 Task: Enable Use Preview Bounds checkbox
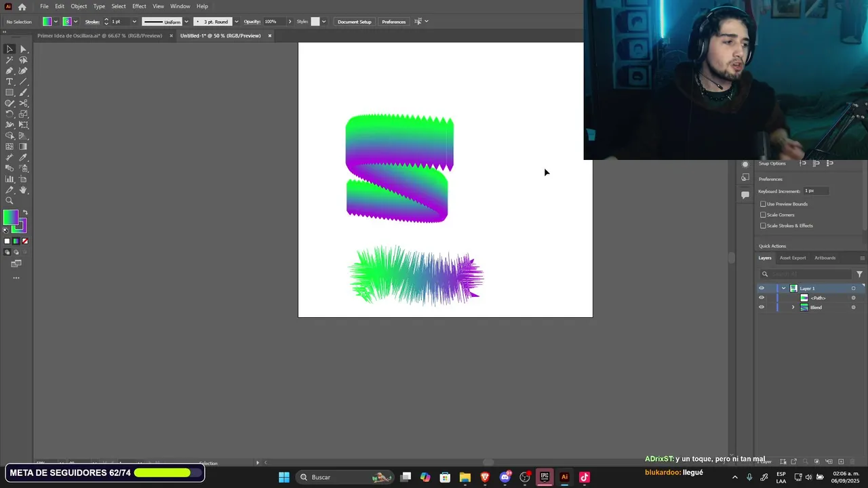pyautogui.click(x=763, y=204)
